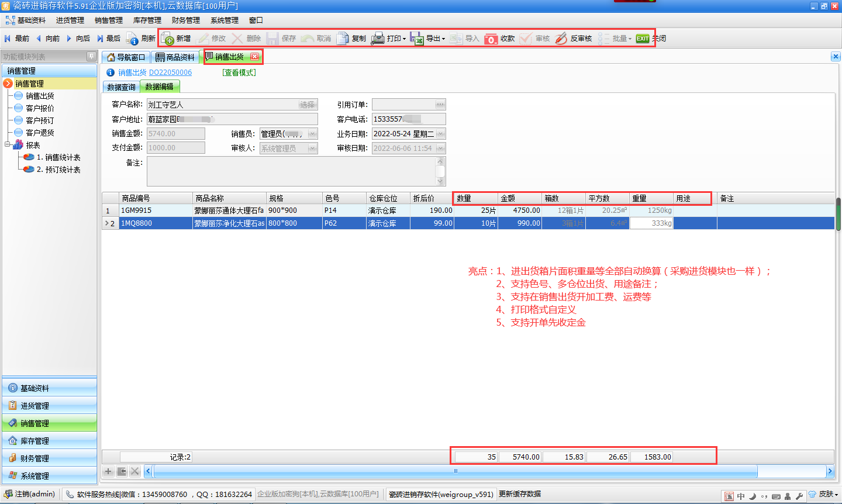Click the keyboard icon in the status tray
Screen dimensions: 842x504
776,496
